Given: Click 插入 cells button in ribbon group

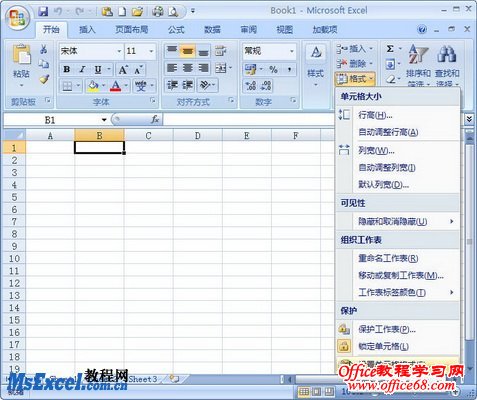Looking at the screenshot, I should click(x=355, y=49).
